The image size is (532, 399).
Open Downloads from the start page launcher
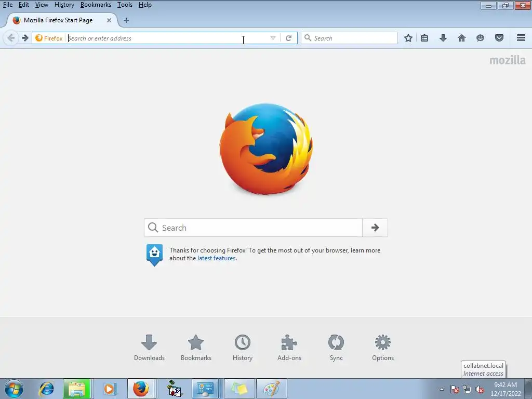(149, 348)
